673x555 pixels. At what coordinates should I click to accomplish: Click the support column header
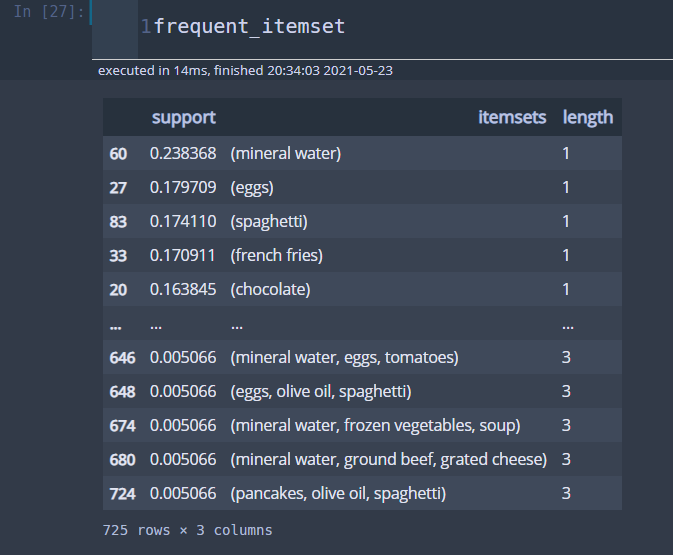(x=183, y=117)
